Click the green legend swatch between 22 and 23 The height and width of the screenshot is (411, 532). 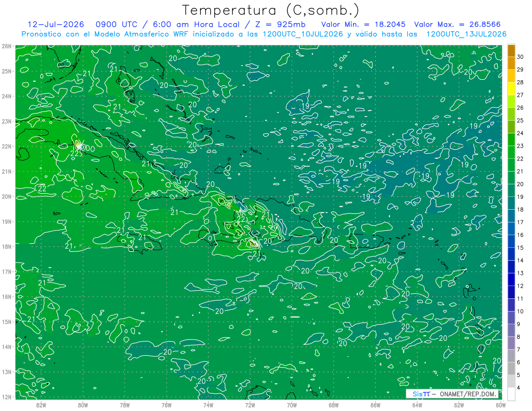click(511, 152)
